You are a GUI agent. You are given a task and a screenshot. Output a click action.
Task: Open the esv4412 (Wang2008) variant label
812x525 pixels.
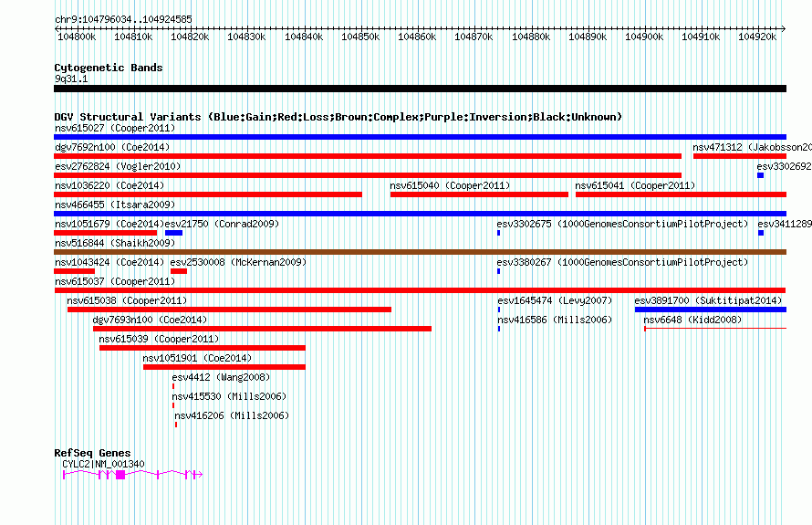[x=221, y=377]
